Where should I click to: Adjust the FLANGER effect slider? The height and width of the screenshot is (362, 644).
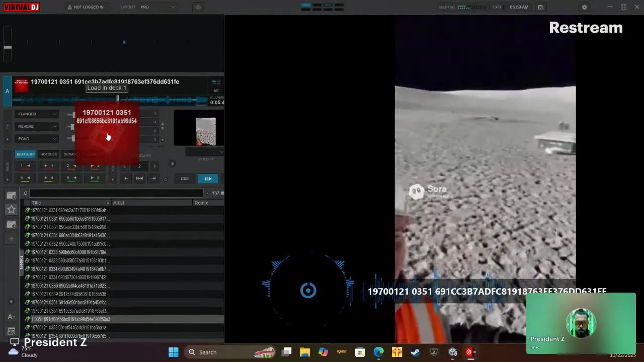[x=71, y=115]
